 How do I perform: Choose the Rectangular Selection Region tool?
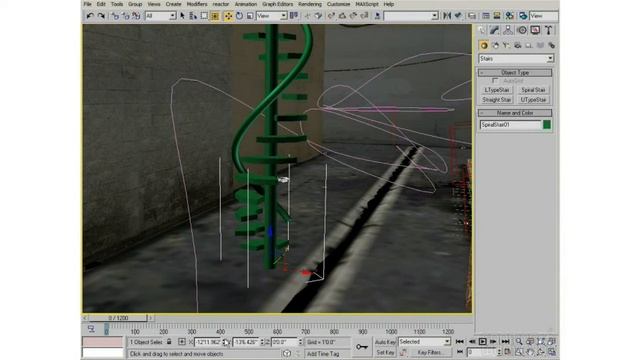(x=204, y=16)
